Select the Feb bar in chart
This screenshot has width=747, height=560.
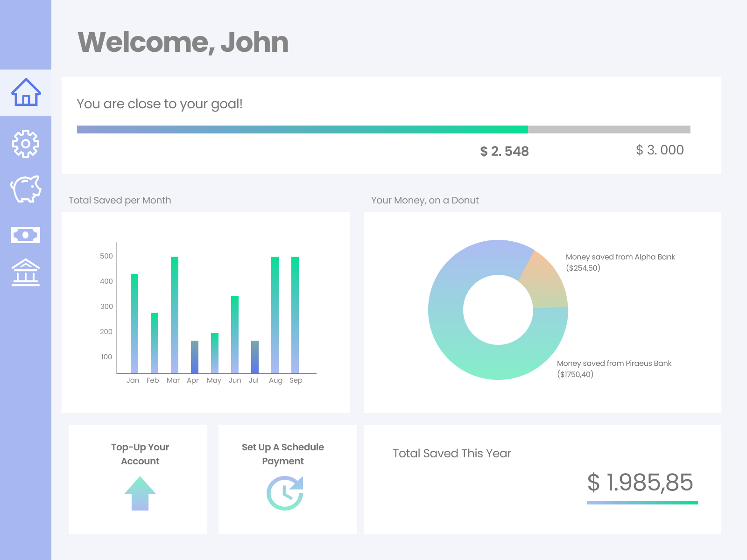[155, 343]
